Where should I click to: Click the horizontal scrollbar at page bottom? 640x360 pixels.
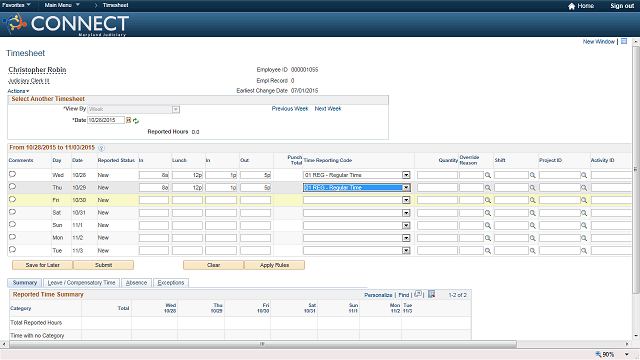[263, 344]
